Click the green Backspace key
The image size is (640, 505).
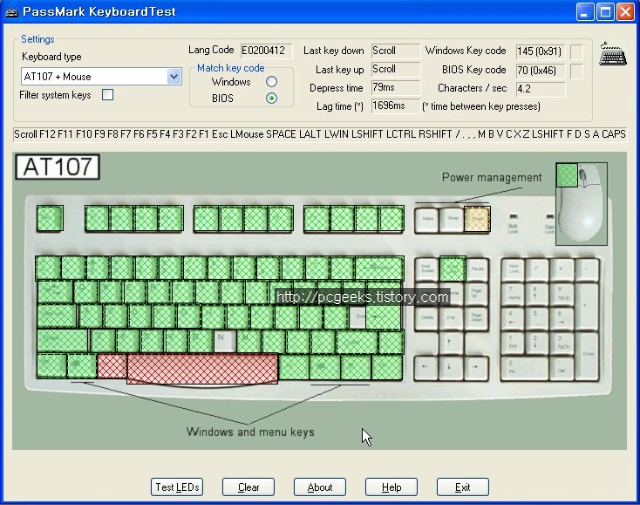380,268
